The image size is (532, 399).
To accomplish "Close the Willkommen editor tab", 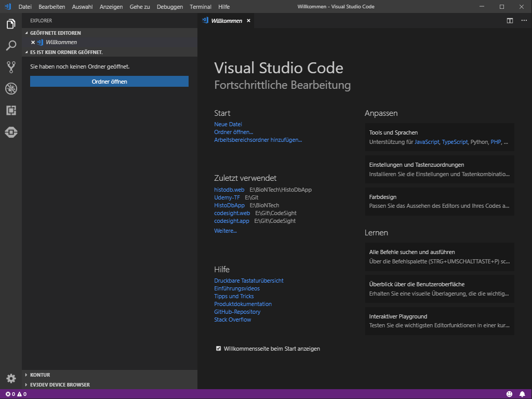I will [x=248, y=21].
